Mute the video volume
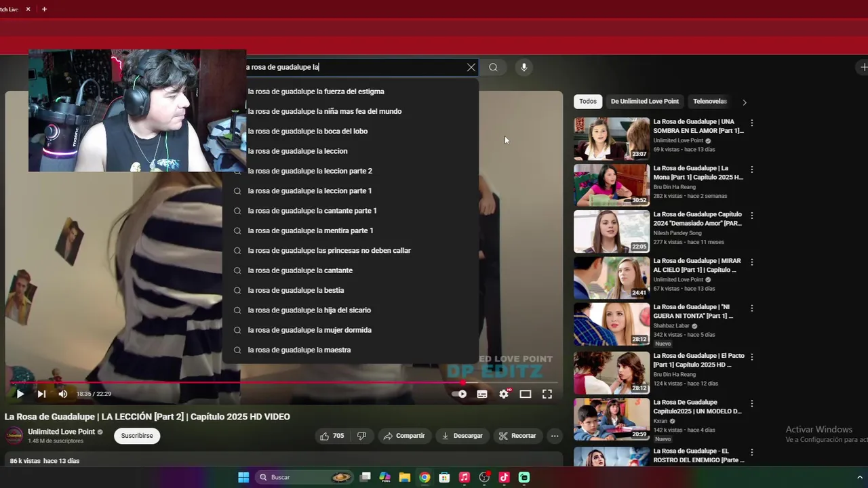868x488 pixels. [63, 394]
